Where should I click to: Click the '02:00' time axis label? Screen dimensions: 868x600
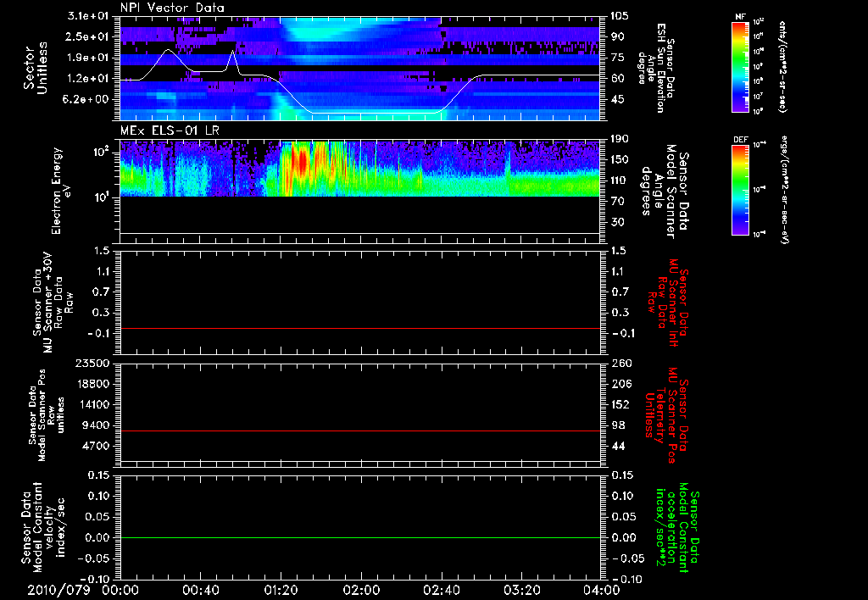(x=361, y=590)
